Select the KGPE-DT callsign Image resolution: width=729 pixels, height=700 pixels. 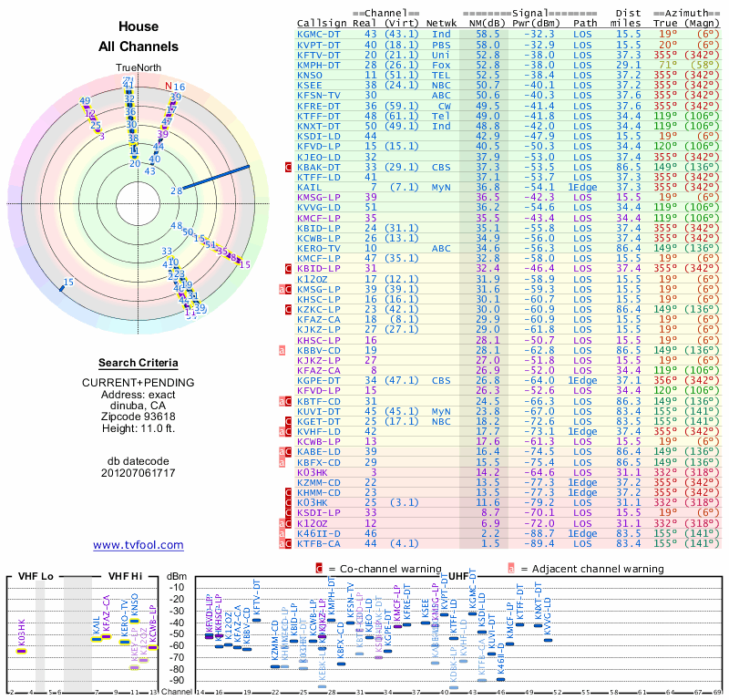click(x=319, y=380)
